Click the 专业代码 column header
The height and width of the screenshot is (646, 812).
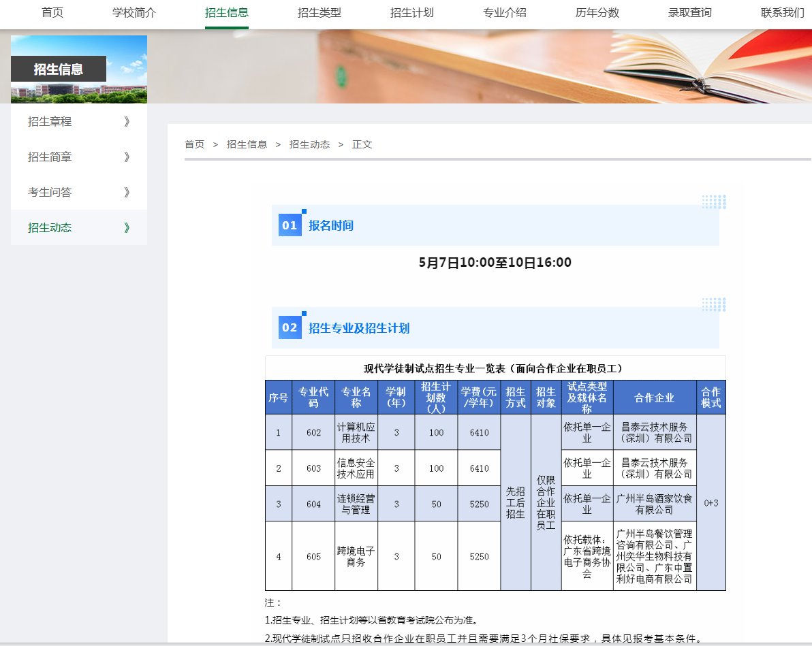click(x=313, y=398)
